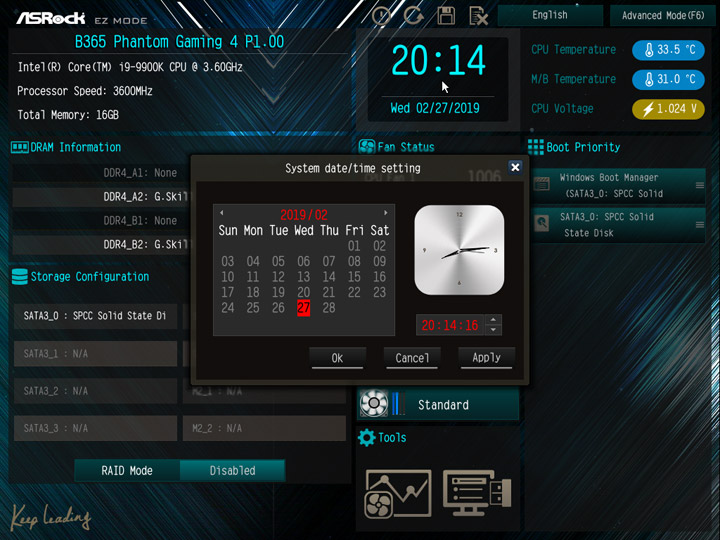
Task: Click DDR4_B2: G.Skill memory slot
Action: (102, 245)
